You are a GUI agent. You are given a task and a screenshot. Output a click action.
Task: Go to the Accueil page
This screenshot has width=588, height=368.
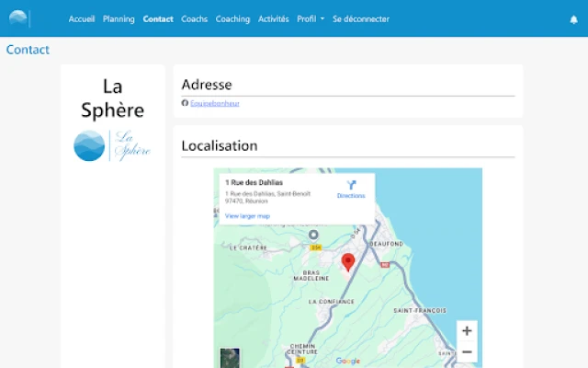point(82,19)
